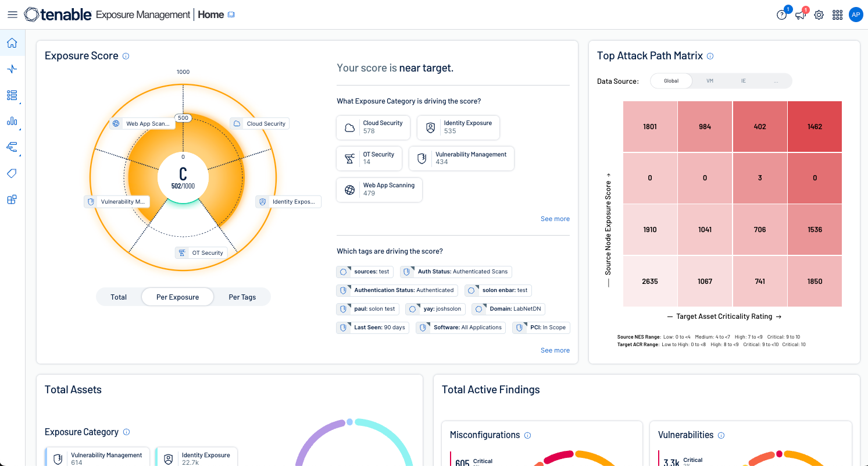
Task: Select the Global data source tab
Action: 671,81
